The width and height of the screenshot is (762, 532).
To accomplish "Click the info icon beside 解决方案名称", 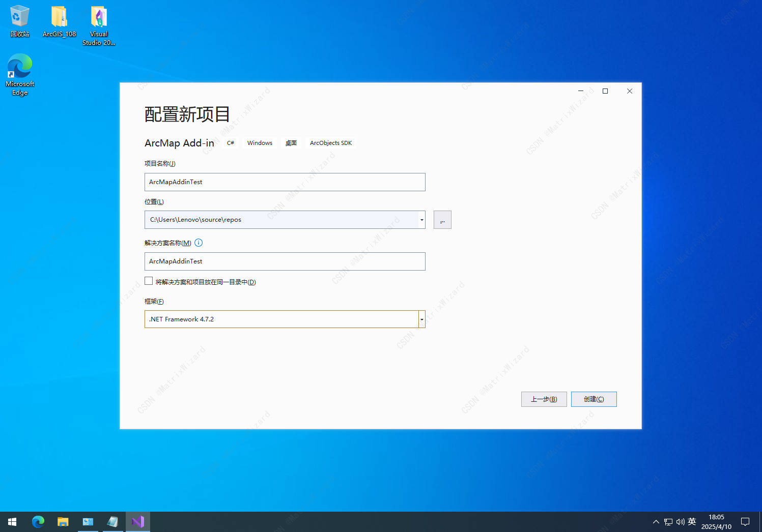I will tap(199, 243).
